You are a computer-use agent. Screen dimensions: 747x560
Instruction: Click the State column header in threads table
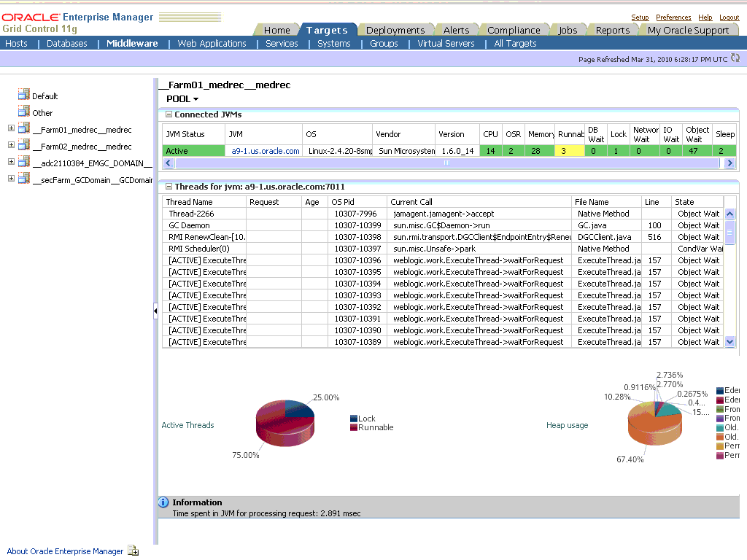[x=697, y=202]
